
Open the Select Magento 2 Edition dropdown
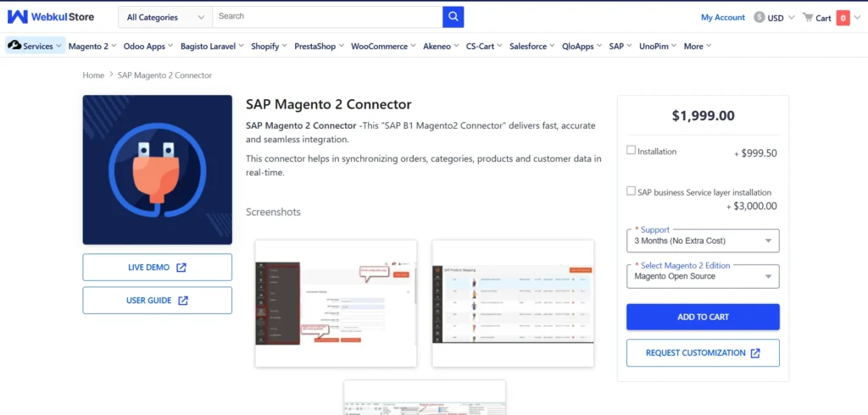pos(703,276)
